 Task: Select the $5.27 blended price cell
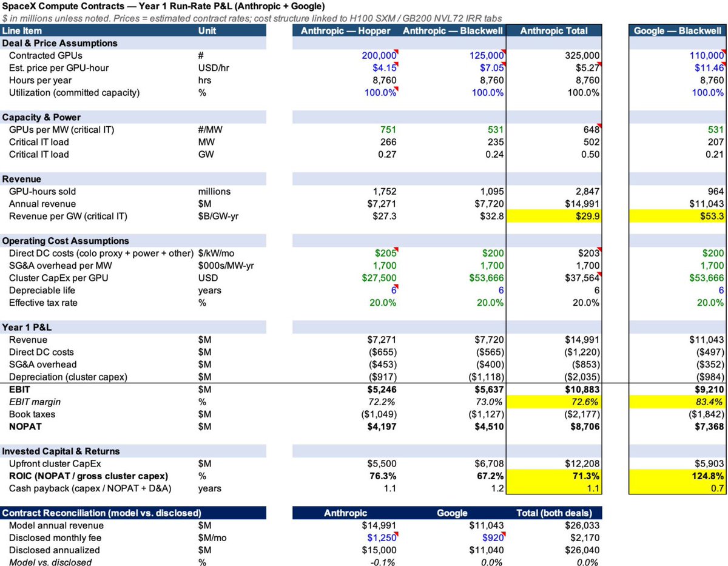click(x=587, y=68)
